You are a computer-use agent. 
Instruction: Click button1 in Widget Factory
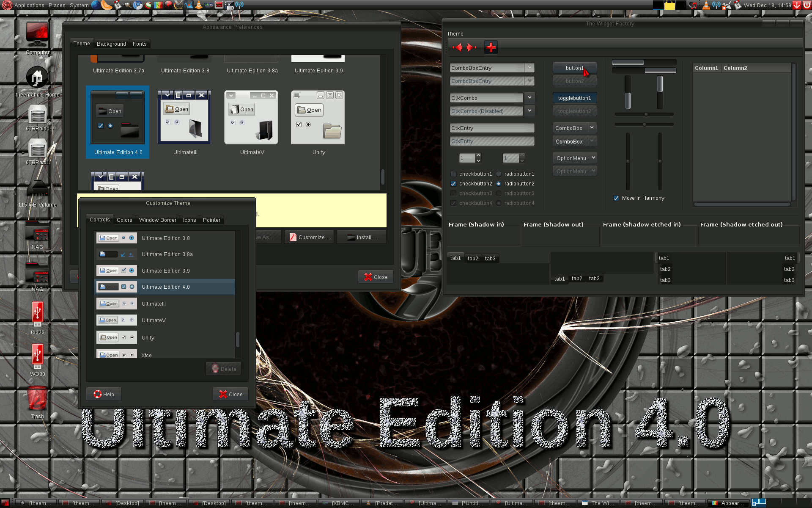575,68
